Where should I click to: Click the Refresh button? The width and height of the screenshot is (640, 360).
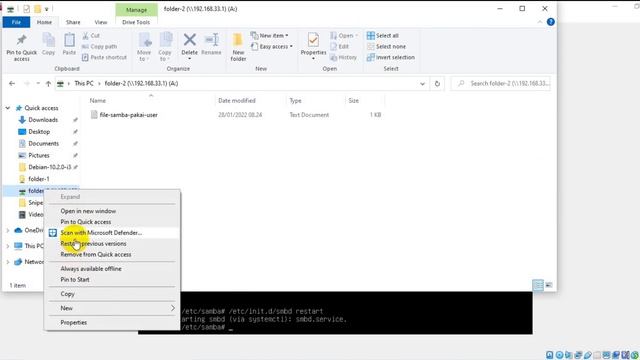point(437,84)
